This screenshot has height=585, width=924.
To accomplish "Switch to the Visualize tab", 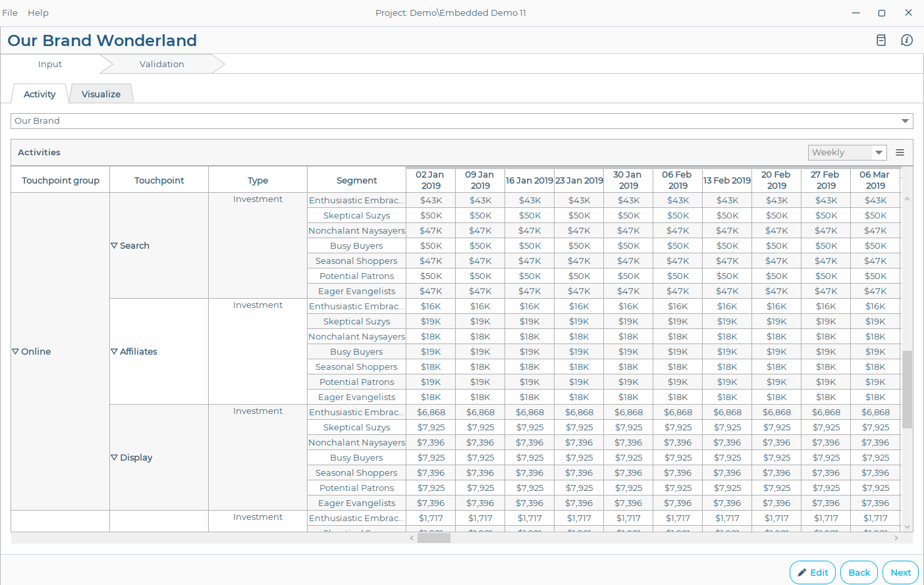I will point(101,94).
